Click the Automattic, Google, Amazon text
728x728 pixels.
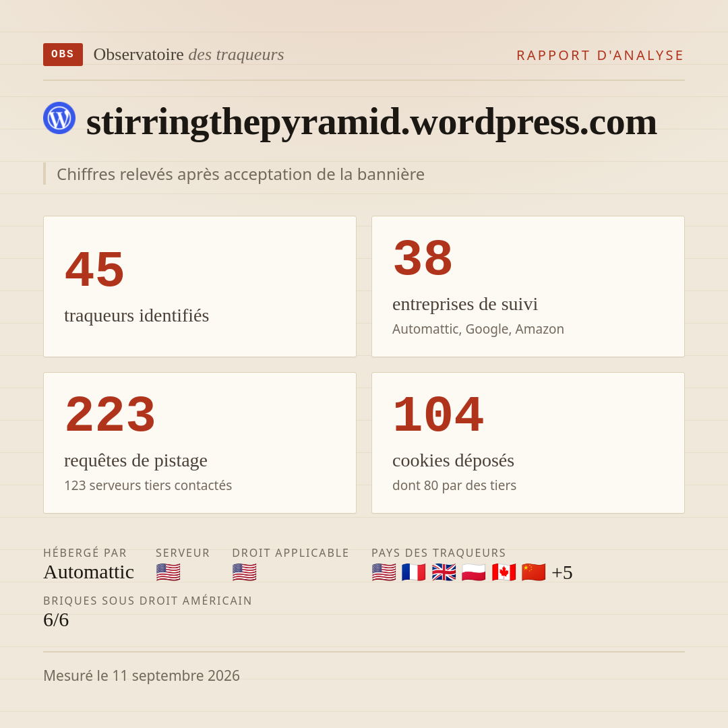(x=478, y=329)
